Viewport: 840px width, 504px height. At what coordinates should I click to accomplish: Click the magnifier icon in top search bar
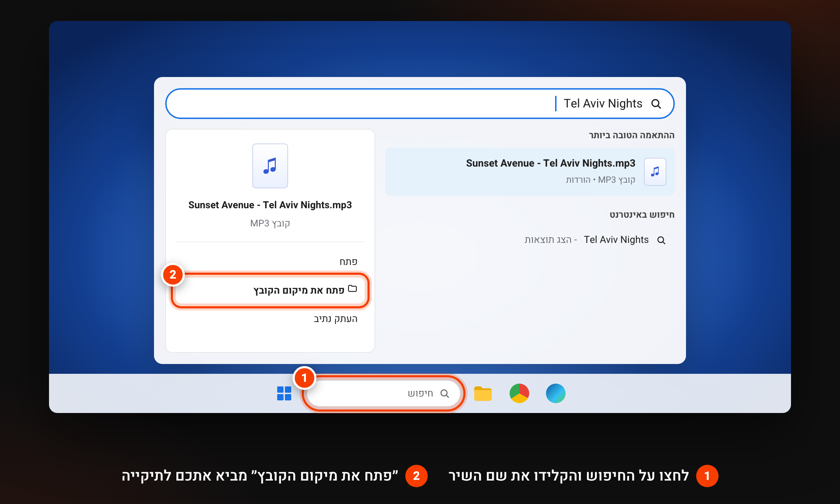[656, 104]
